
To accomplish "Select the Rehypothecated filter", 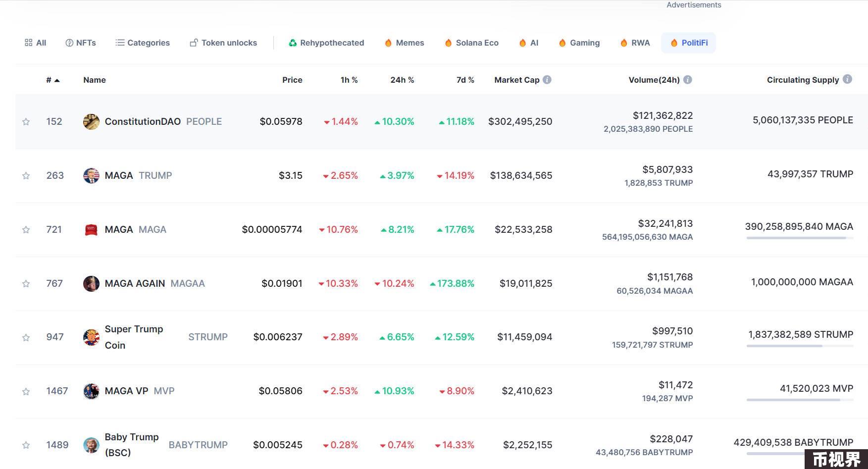I will (x=326, y=43).
